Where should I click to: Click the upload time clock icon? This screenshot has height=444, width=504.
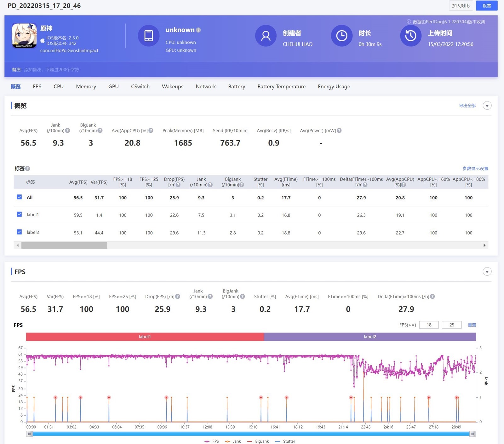[x=410, y=36]
